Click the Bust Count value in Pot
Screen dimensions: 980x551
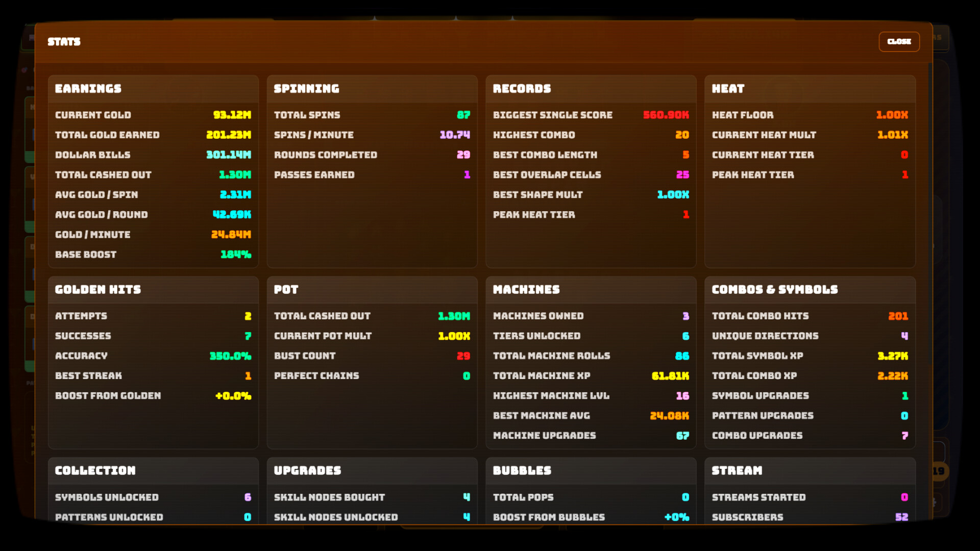click(463, 356)
